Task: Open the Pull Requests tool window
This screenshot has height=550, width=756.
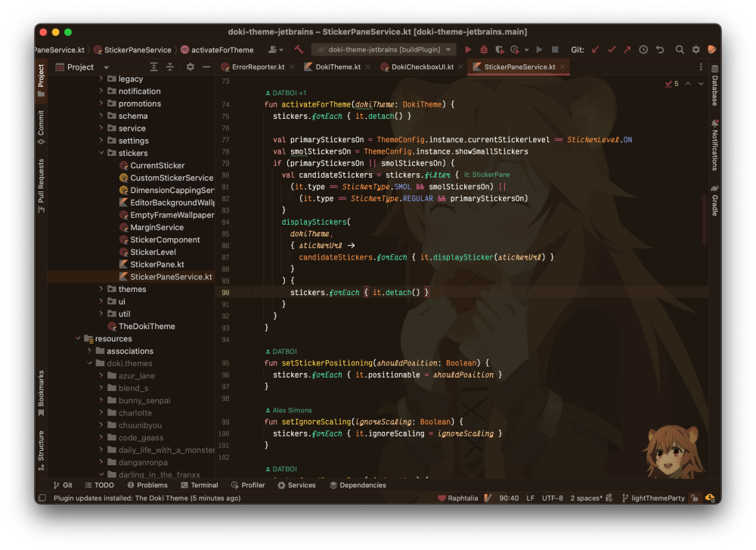Action: coord(41,186)
